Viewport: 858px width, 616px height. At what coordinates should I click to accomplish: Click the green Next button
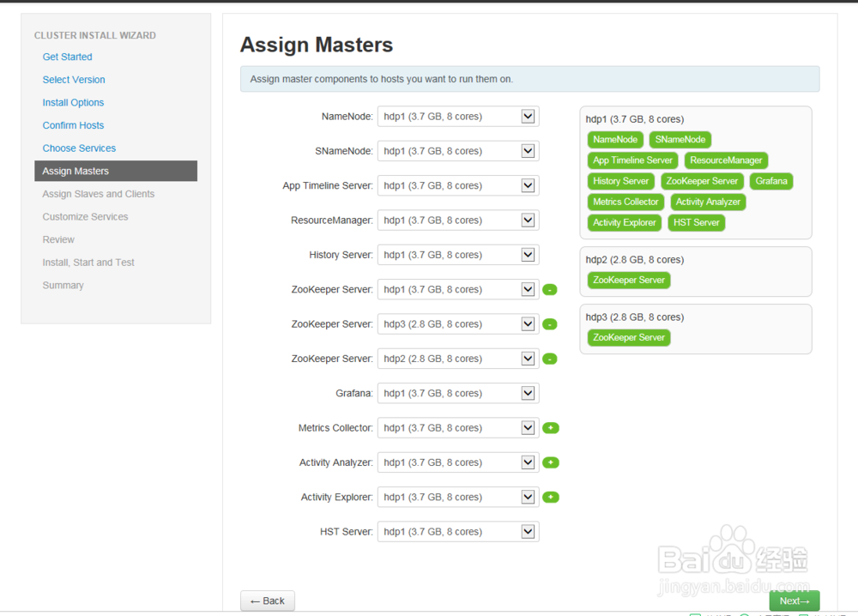pyautogui.click(x=795, y=601)
